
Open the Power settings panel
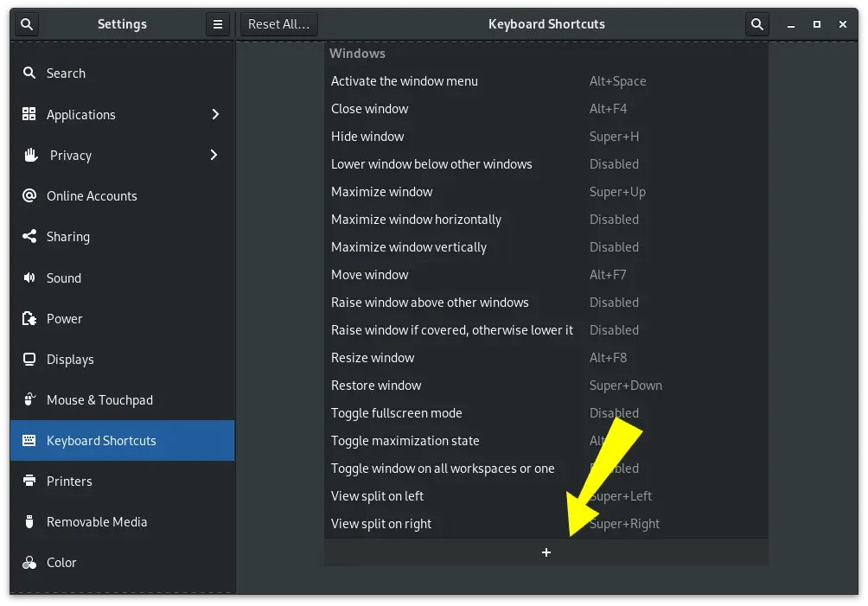pyautogui.click(x=64, y=318)
